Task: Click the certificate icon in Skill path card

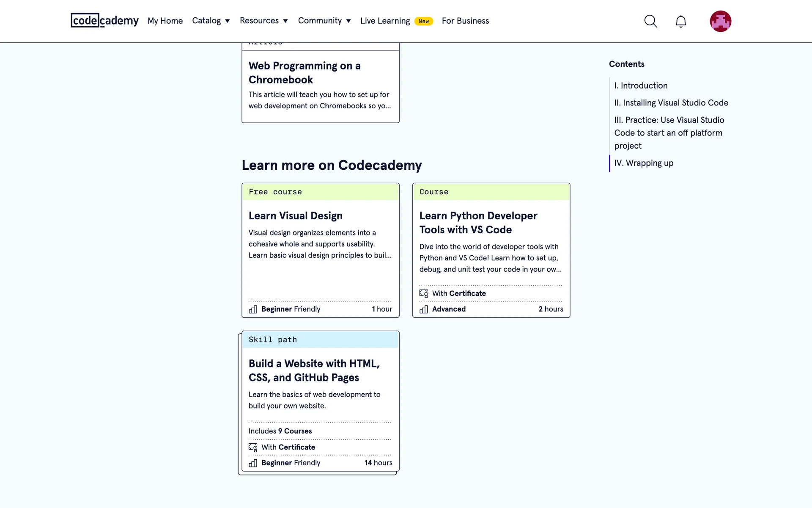Action: (253, 447)
